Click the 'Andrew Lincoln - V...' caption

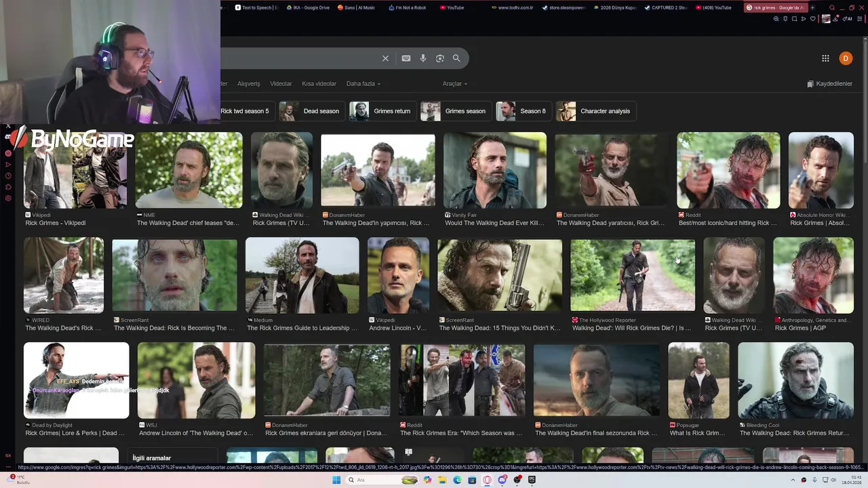(x=398, y=328)
